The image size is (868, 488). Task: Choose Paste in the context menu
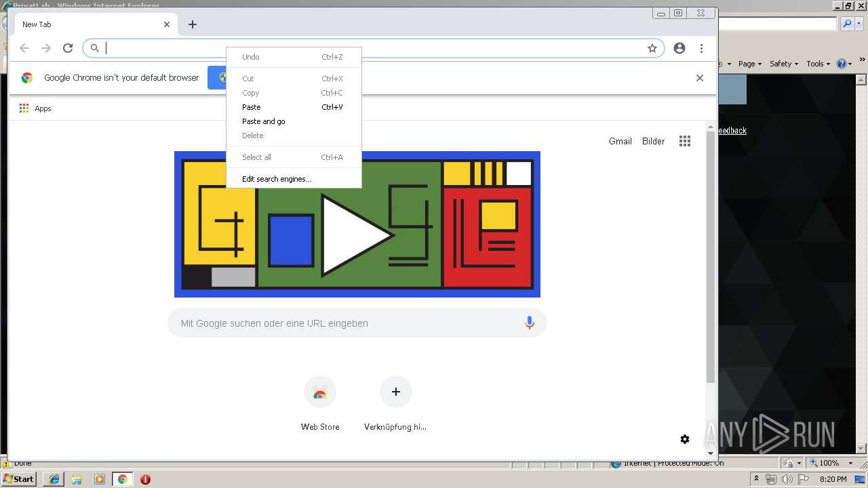pos(294,107)
